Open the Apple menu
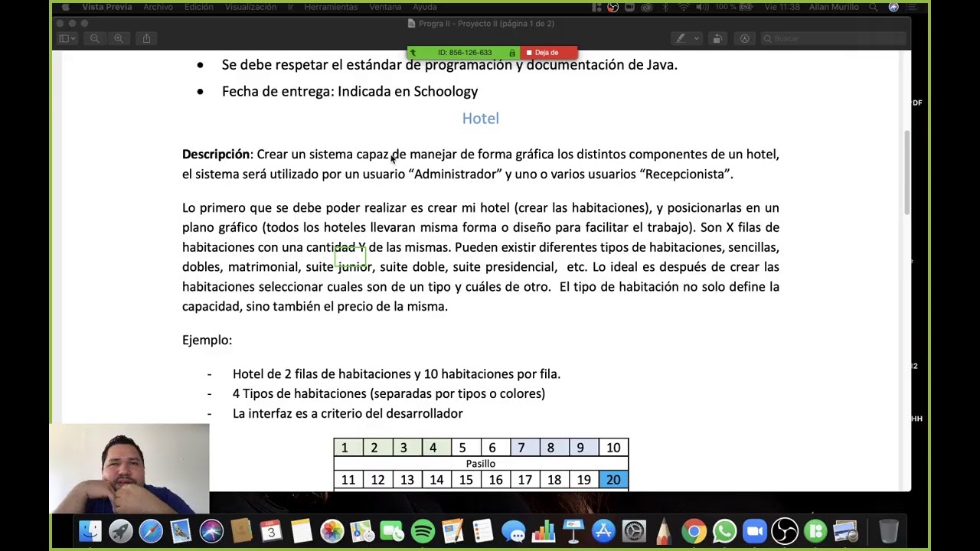Screen dimensions: 980x551 (x=66, y=7)
